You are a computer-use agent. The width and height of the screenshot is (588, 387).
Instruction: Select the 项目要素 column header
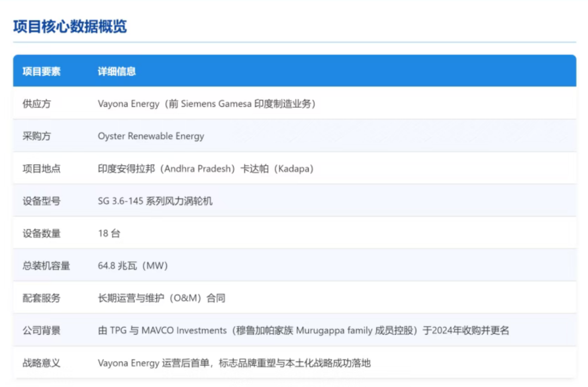click(41, 71)
